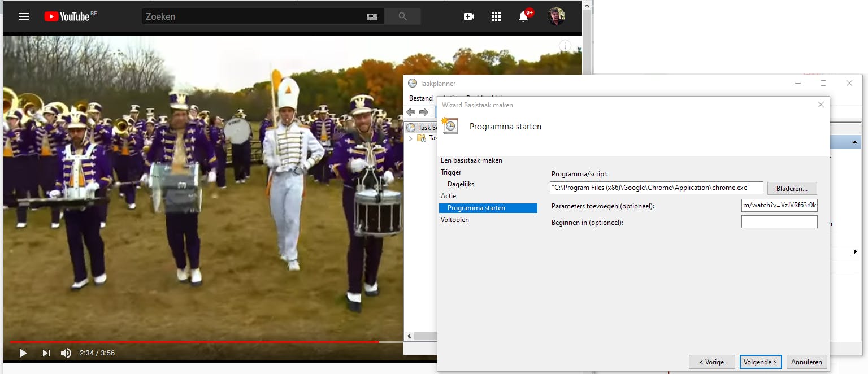Open the Bestand menu in Taakplanner
The height and width of the screenshot is (374, 868).
point(420,98)
